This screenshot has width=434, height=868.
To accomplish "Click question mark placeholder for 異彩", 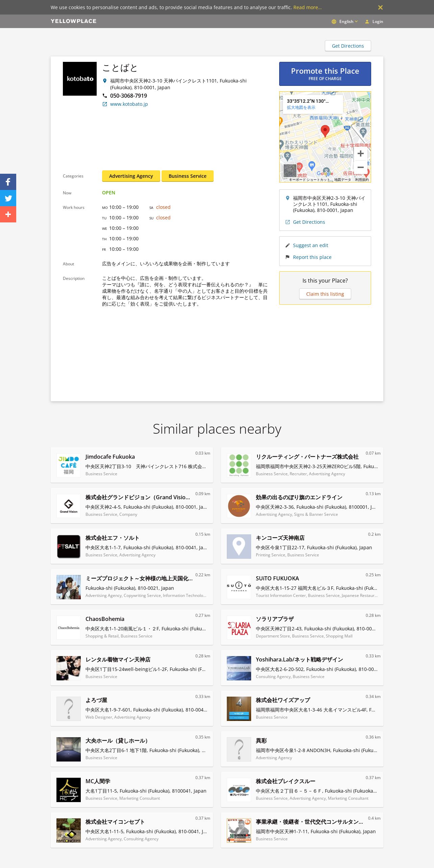I will 239,749.
